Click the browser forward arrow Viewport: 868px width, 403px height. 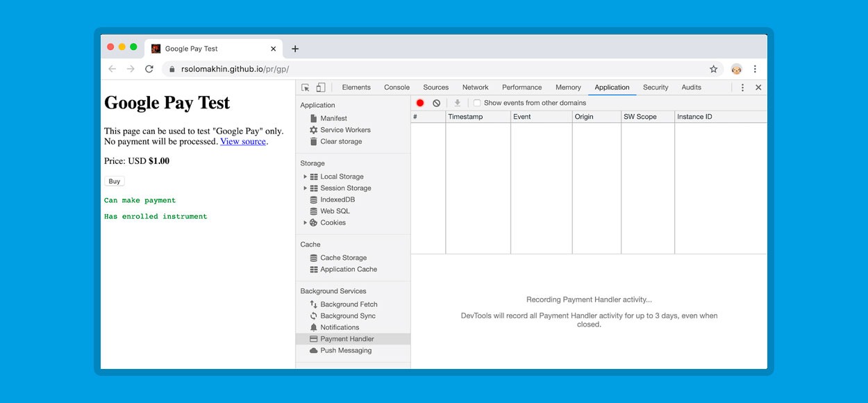coord(131,69)
